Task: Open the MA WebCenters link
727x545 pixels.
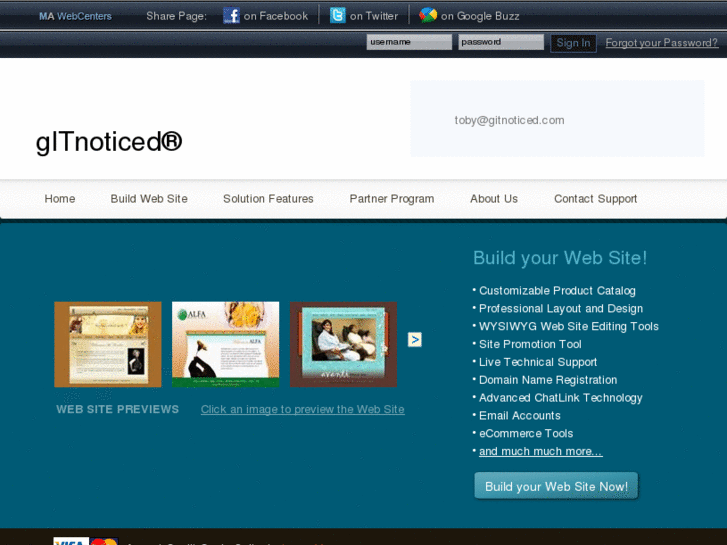Action: coord(75,16)
